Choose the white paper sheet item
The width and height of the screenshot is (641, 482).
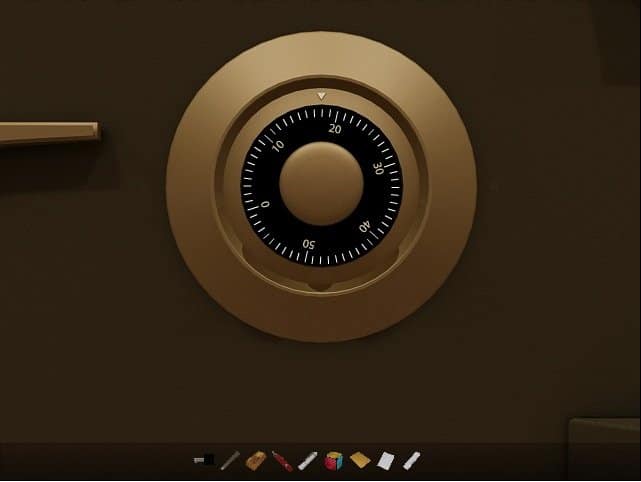point(385,460)
